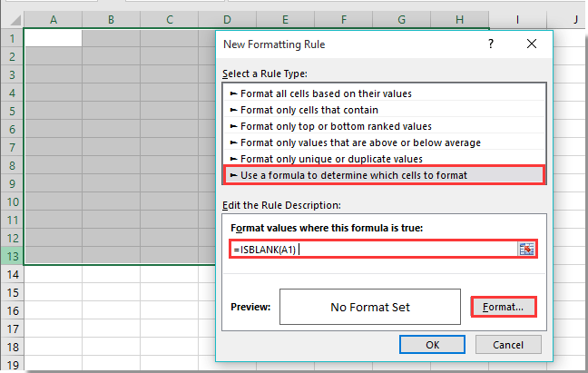The image size is (588, 373).
Task: Choose 'Format only values that are above or below average'
Action: pyautogui.click(x=360, y=142)
